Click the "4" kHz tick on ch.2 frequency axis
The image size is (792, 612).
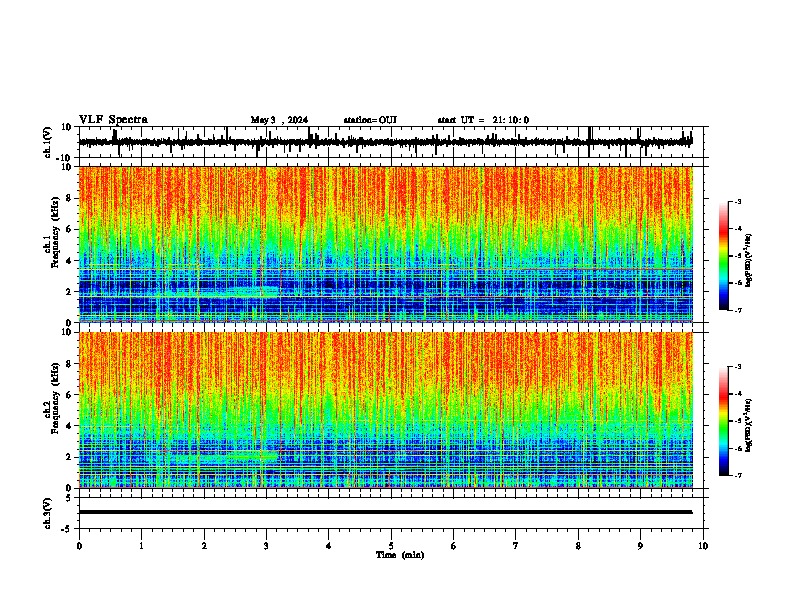click(x=69, y=426)
